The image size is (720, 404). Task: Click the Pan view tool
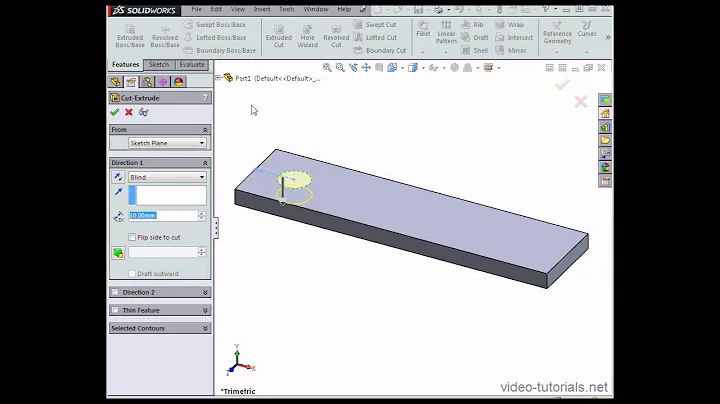pyautogui.click(x=366, y=67)
